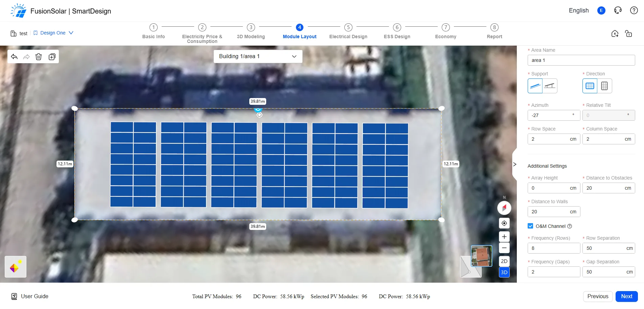
Task: Zoom in the map with plus button
Action: tap(504, 237)
